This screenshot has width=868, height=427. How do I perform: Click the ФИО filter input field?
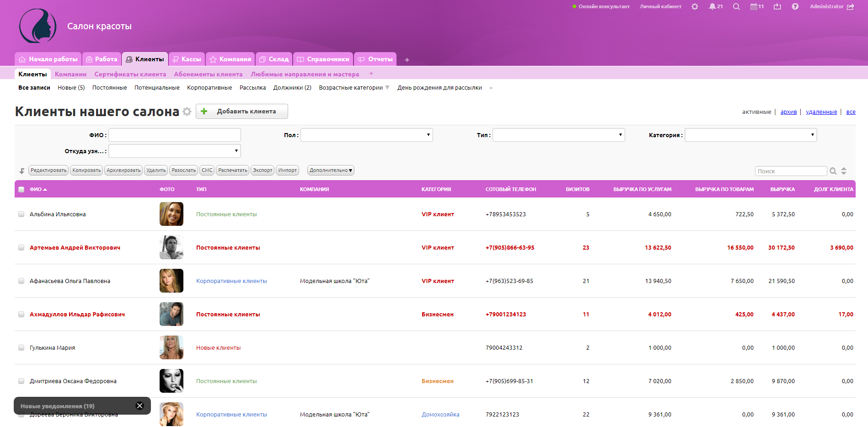click(174, 135)
